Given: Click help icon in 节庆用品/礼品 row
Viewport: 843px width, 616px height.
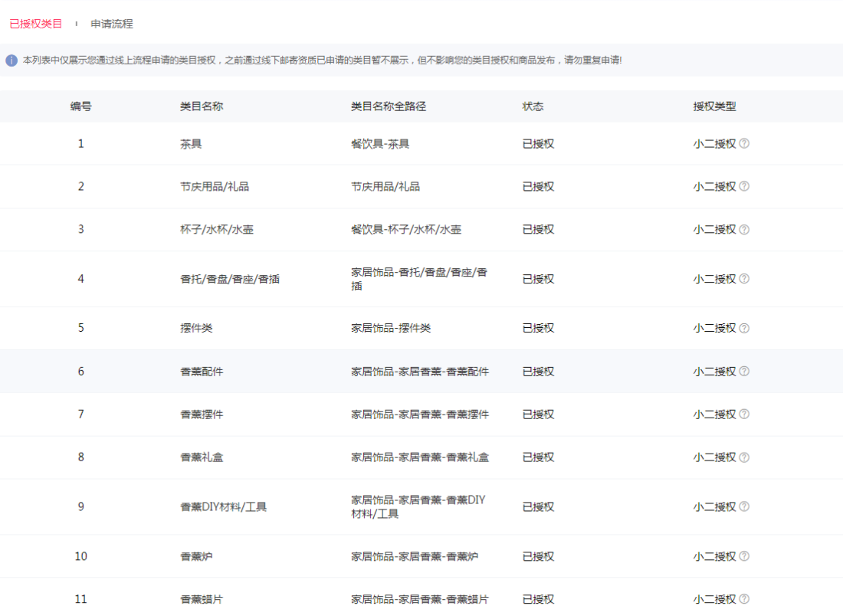Looking at the screenshot, I should pyautogui.click(x=744, y=186).
